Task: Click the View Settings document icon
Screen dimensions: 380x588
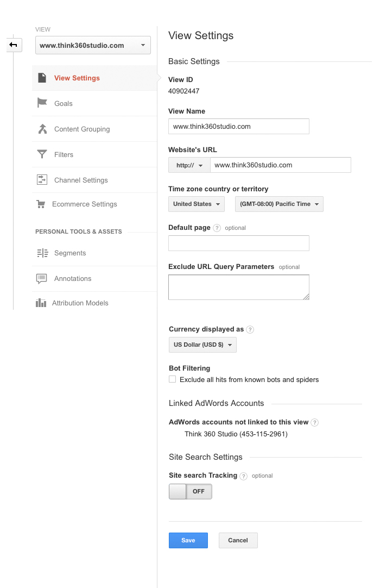Action: (42, 78)
